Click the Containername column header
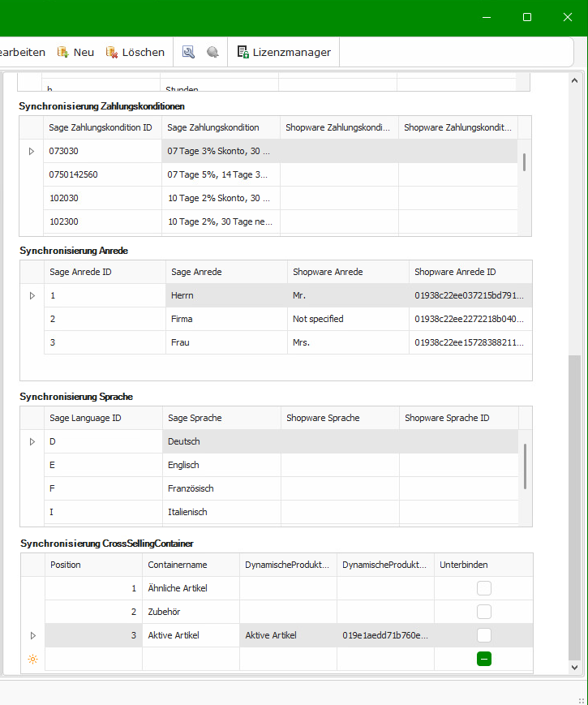Viewport: 588px width, 705px height. [x=191, y=565]
